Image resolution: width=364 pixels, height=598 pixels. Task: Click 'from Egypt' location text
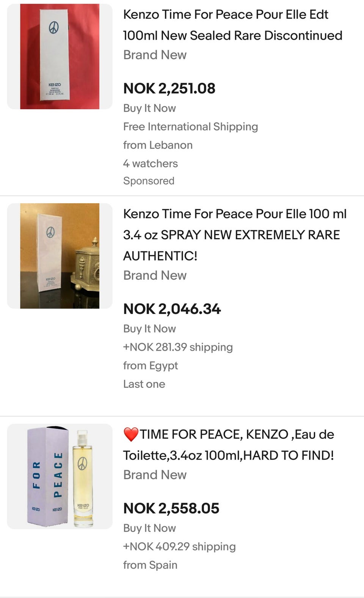click(151, 366)
